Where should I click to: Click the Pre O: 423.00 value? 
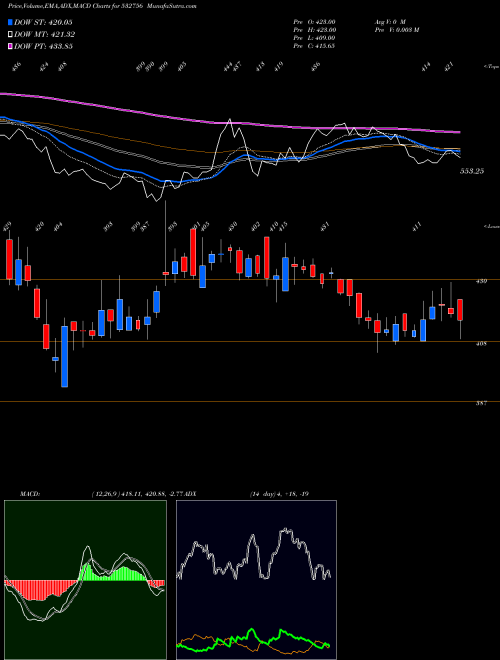click(x=314, y=22)
